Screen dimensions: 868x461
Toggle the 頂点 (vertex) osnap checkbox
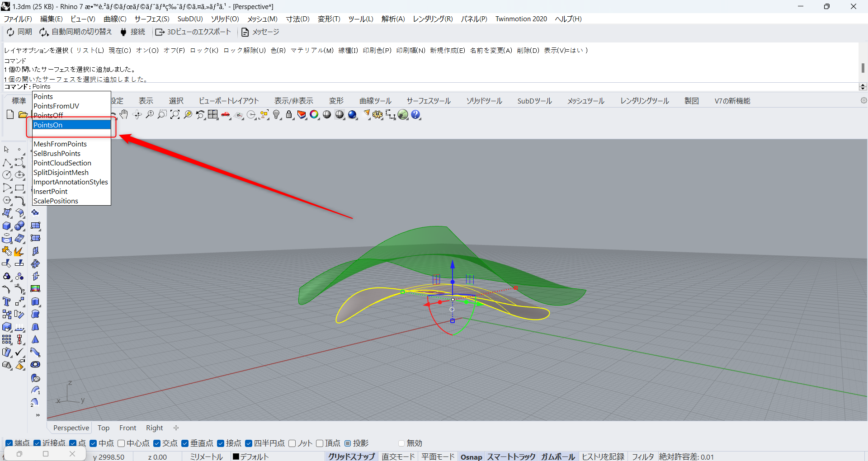pyautogui.click(x=320, y=444)
